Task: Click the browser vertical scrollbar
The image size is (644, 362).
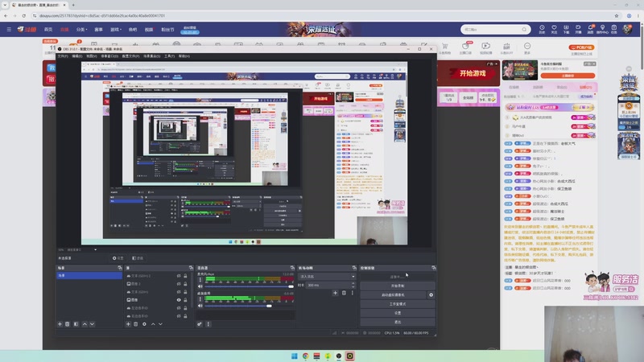Action: tap(642, 47)
